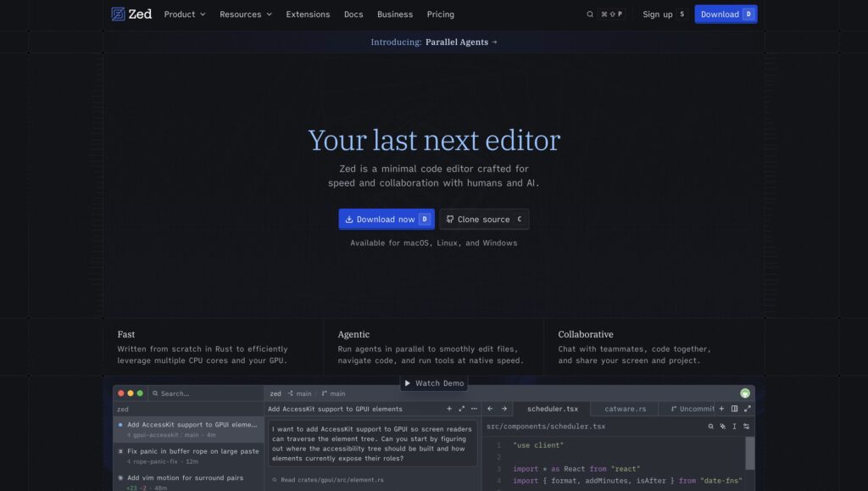Viewport: 868px width, 491px height.
Task: Select Add vim motion for surround pairs thread
Action: [188, 482]
